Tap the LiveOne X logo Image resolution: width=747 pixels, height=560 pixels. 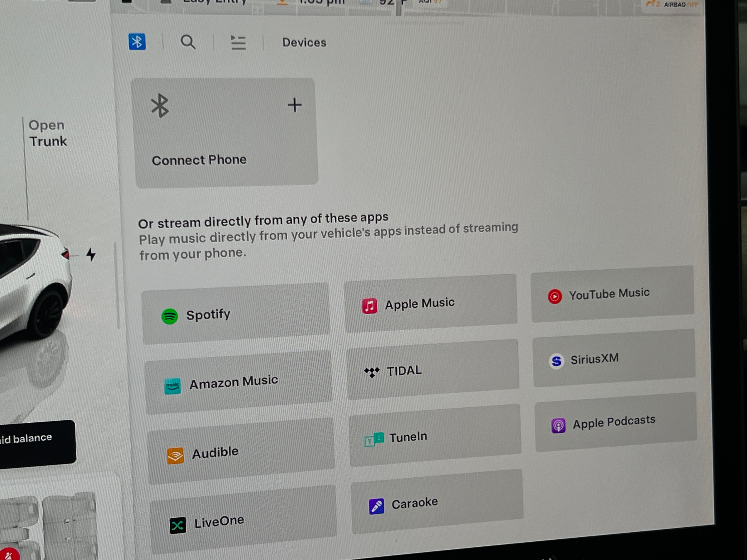coord(178,526)
